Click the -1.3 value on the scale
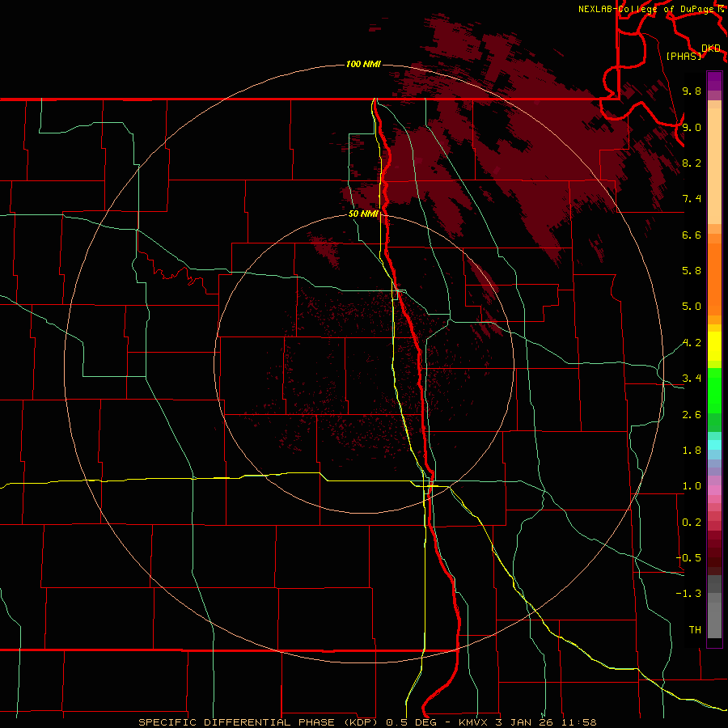728x728 pixels. tap(688, 594)
